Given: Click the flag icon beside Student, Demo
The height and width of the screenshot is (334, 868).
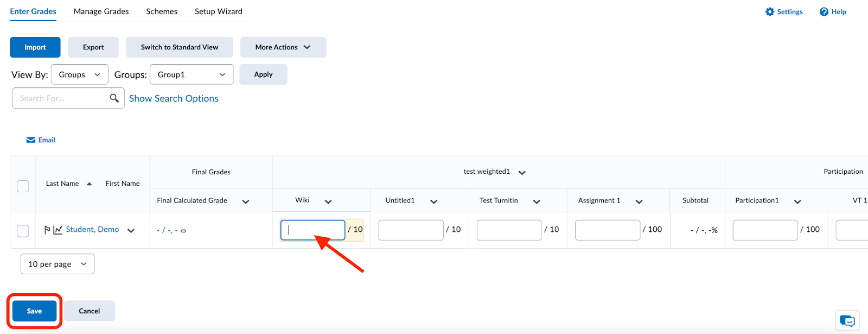Looking at the screenshot, I should 47,230.
